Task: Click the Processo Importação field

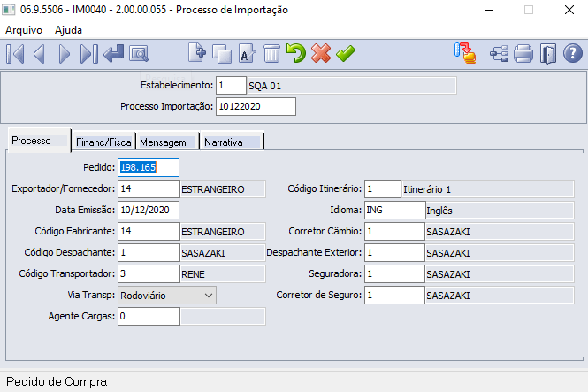Action: click(x=256, y=106)
